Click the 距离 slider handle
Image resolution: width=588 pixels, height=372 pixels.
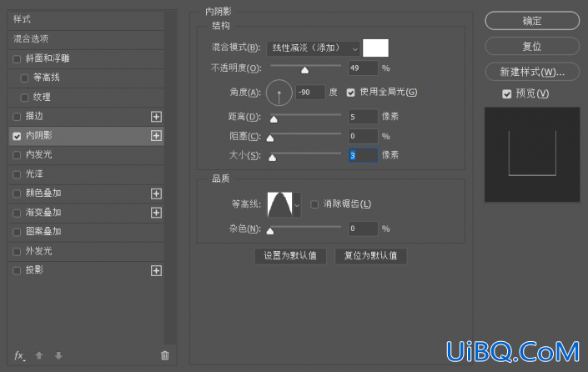coord(274,119)
